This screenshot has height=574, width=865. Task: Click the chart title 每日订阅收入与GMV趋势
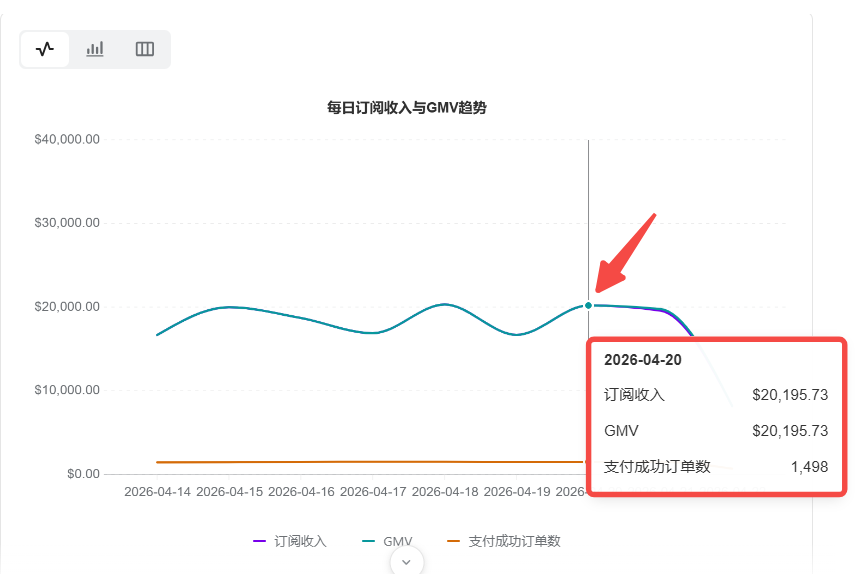(407, 108)
